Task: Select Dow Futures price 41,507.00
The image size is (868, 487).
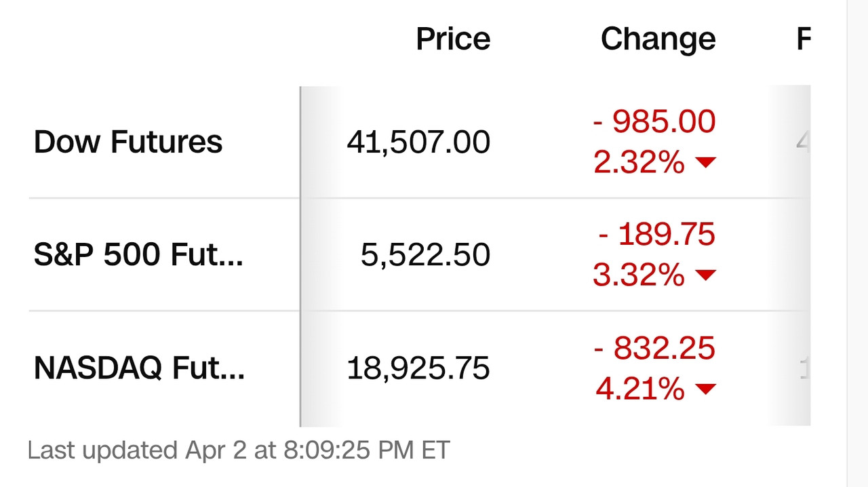Action: [418, 142]
